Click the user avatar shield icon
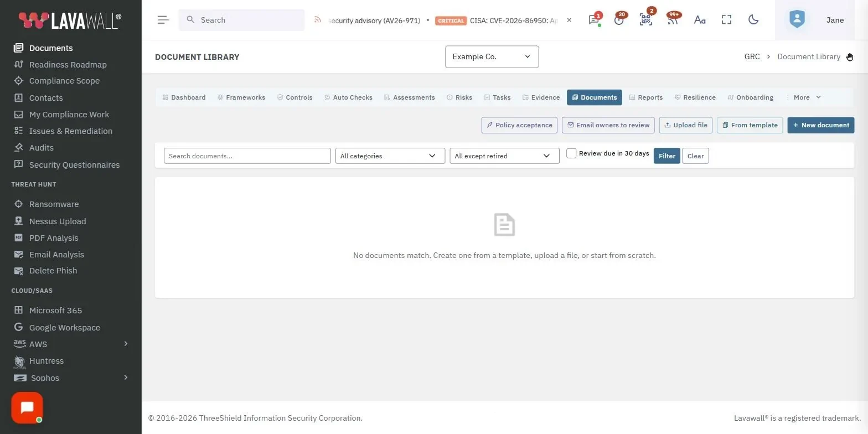The width and height of the screenshot is (868, 434). coord(797,20)
